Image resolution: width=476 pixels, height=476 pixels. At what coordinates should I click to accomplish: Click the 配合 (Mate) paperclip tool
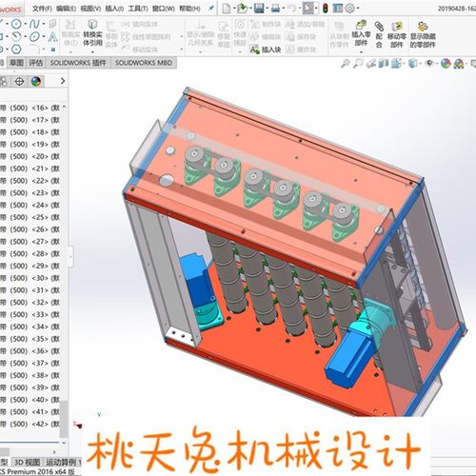(379, 34)
